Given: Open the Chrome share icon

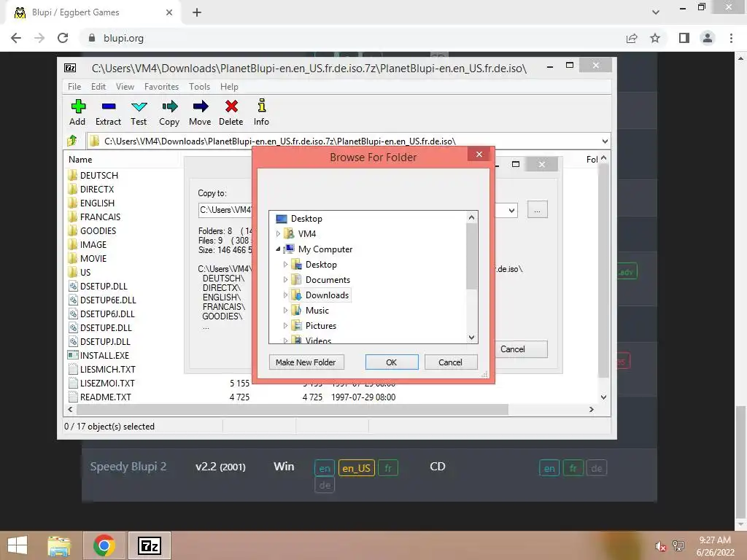Looking at the screenshot, I should (632, 38).
